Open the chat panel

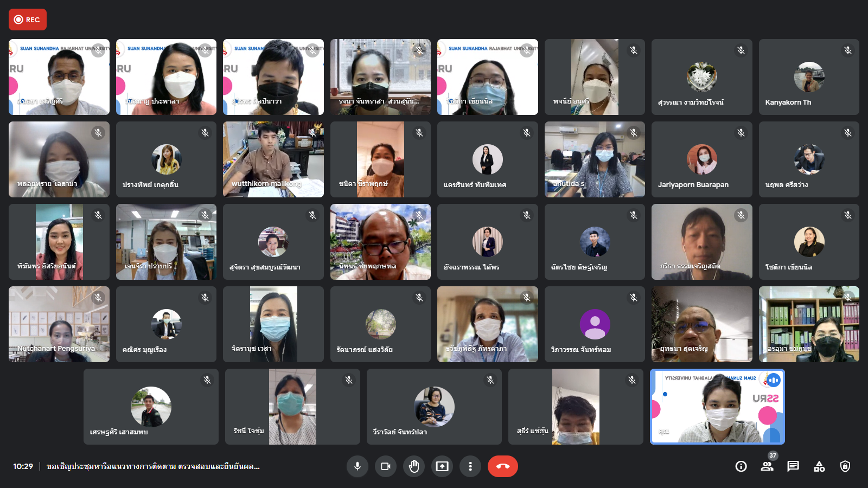pos(793,466)
